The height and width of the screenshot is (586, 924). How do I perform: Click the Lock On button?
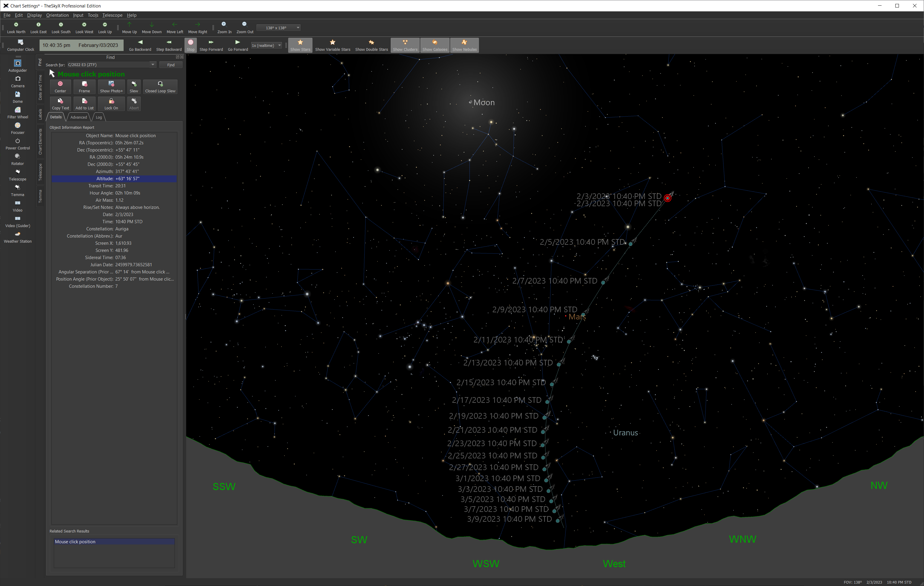[x=111, y=104]
